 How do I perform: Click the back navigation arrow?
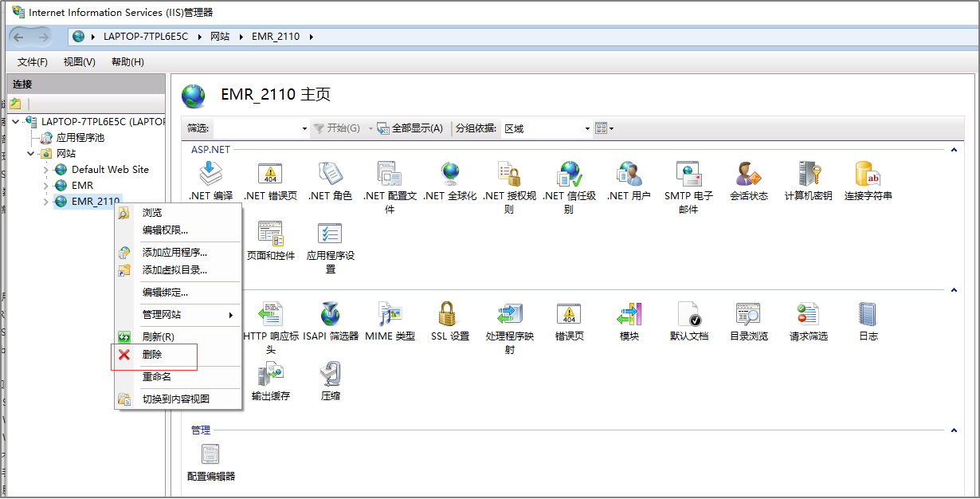point(19,37)
